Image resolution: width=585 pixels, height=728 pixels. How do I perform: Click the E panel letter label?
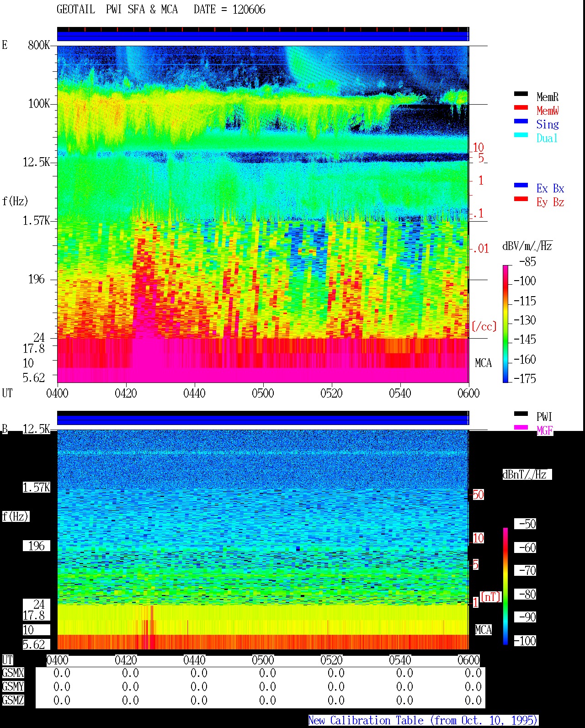(5, 45)
